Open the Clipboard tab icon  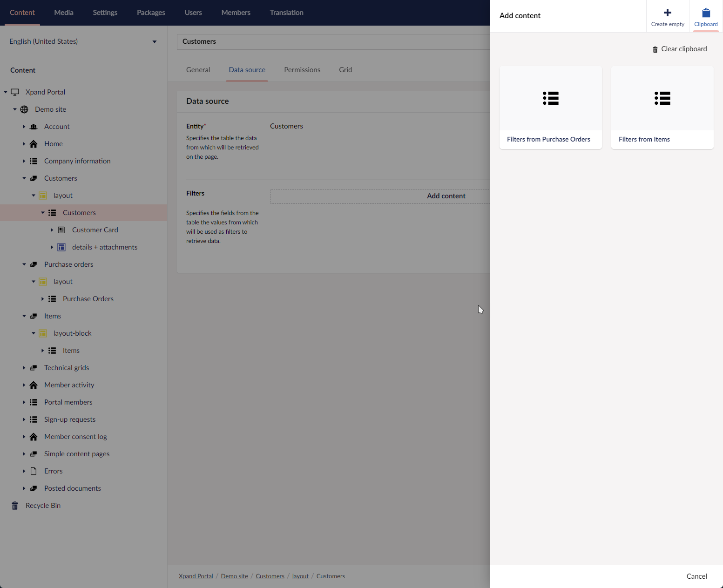(706, 13)
